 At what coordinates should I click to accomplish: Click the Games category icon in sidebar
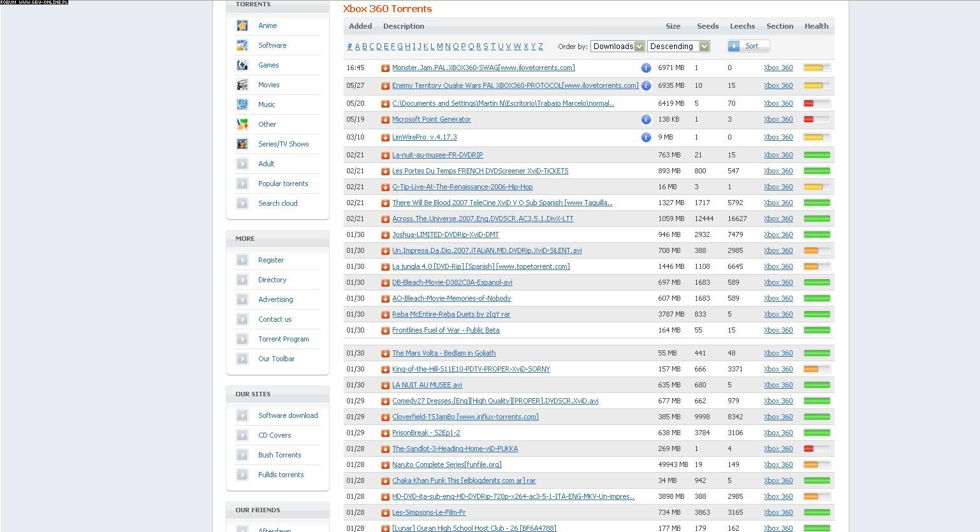pos(242,65)
